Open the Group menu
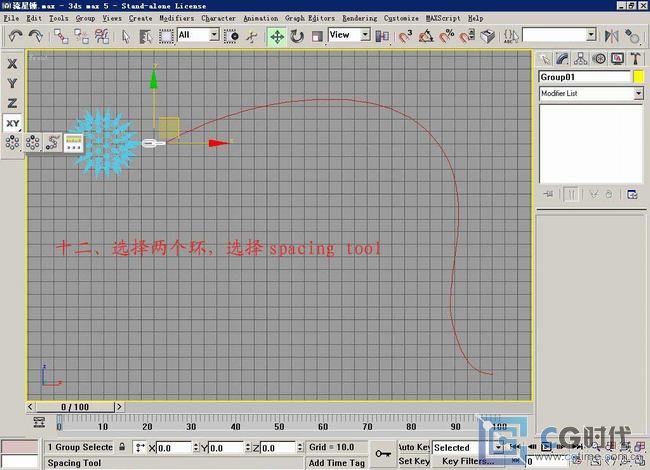This screenshot has height=470, width=650. click(x=85, y=18)
